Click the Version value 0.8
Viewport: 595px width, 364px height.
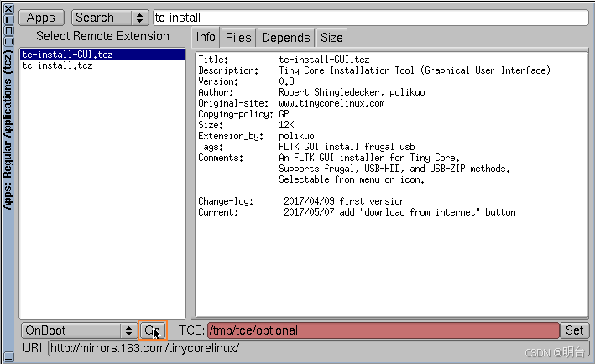point(286,81)
